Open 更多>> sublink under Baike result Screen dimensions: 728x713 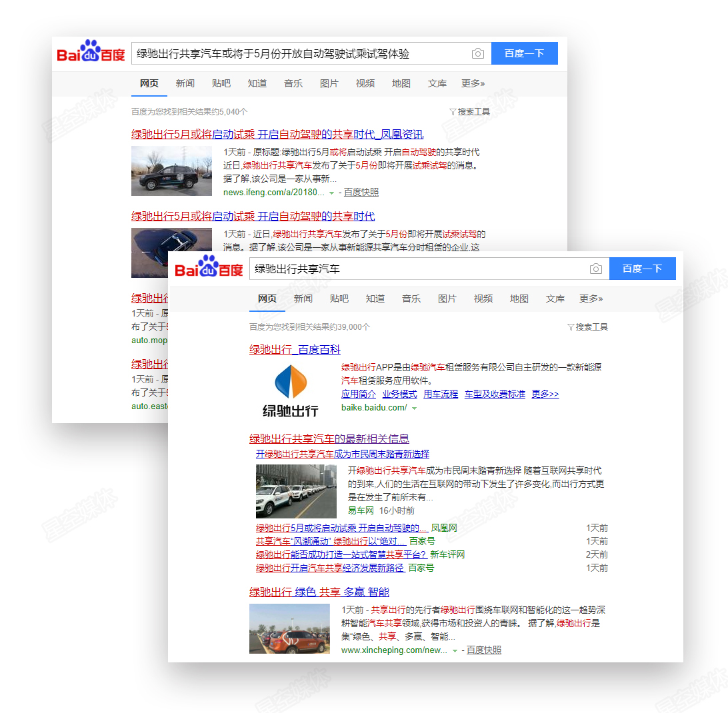[x=545, y=394]
